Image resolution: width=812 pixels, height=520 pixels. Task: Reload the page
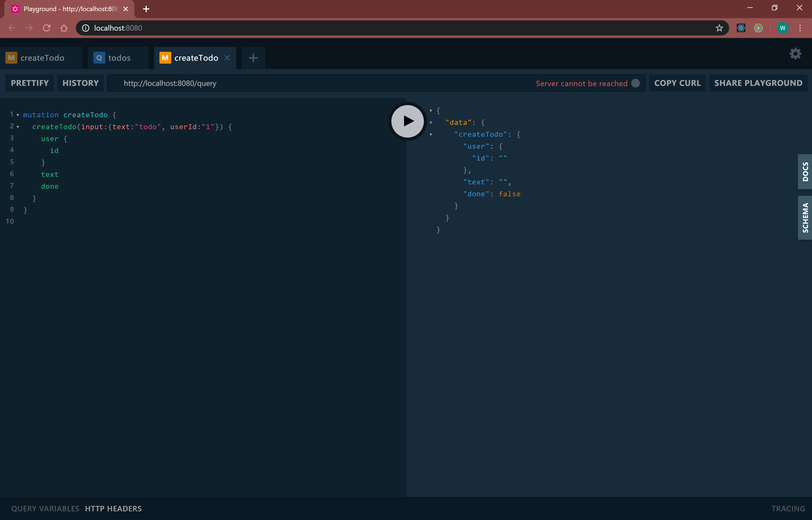(47, 28)
